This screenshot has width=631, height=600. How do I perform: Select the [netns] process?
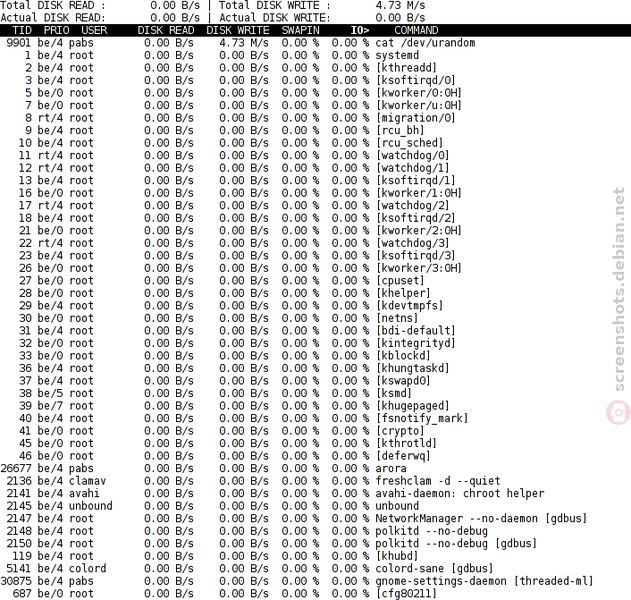coord(316,318)
